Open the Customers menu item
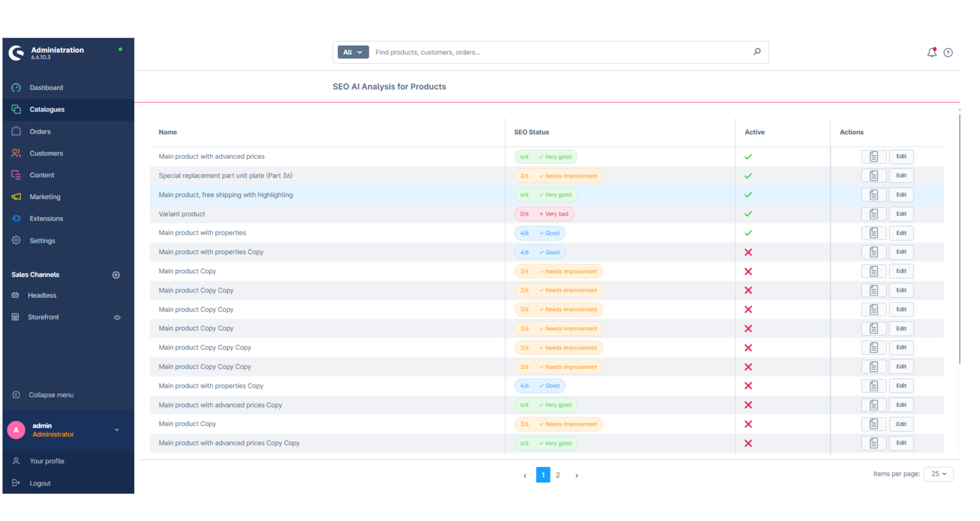The image size is (980, 521). point(68,153)
